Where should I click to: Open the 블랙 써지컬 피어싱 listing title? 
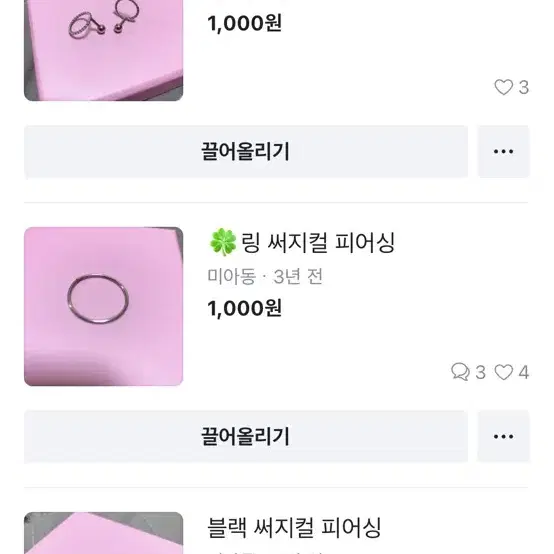tap(294, 528)
